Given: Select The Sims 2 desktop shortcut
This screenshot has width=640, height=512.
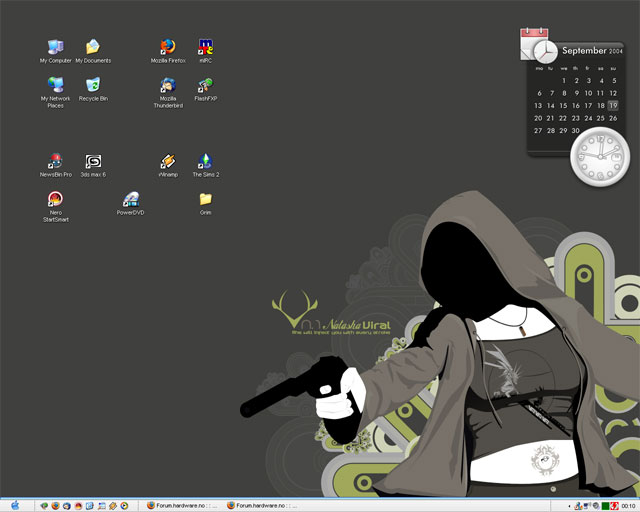Looking at the screenshot, I should pyautogui.click(x=206, y=165).
